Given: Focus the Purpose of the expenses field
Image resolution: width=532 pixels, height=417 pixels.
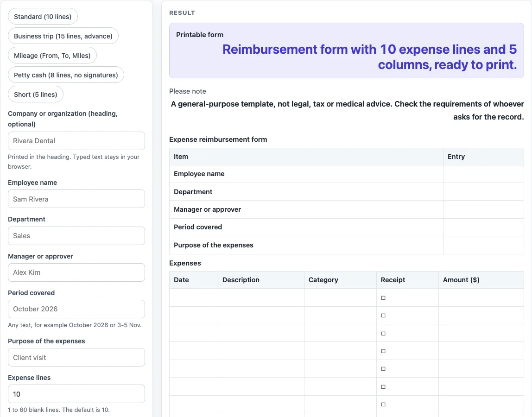Looking at the screenshot, I should tap(76, 357).
